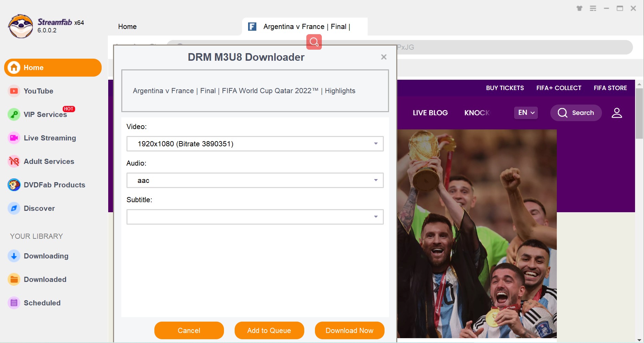The height and width of the screenshot is (343, 644).
Task: Click the red magnifier search icon
Action: coord(314,42)
